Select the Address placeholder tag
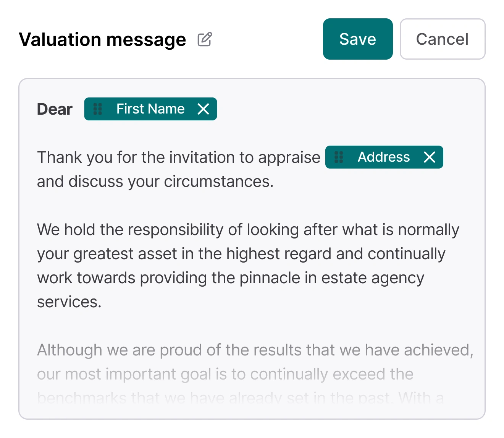Image resolution: width=504 pixels, height=438 pixels. tap(383, 157)
